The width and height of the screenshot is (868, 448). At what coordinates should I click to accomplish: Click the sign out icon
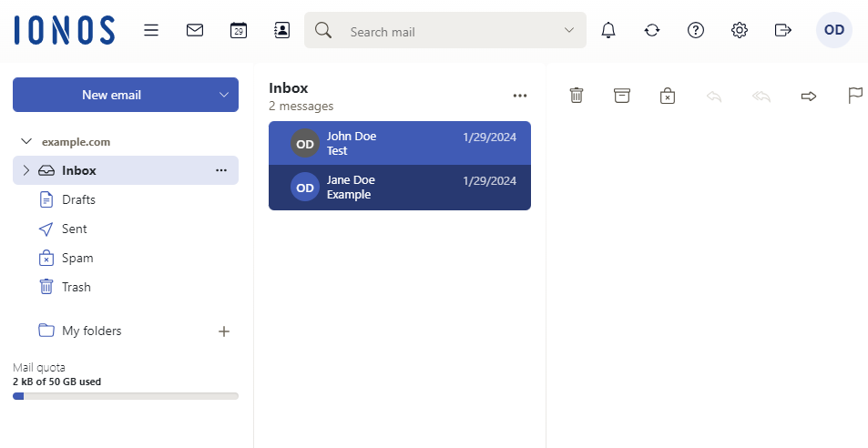782,30
